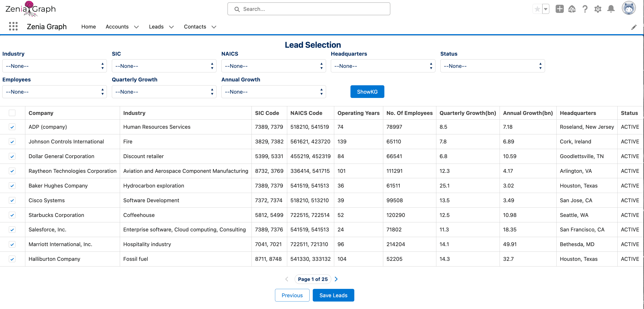644x309 pixels.
Task: Click the search magnifier icon
Action: 237,9
